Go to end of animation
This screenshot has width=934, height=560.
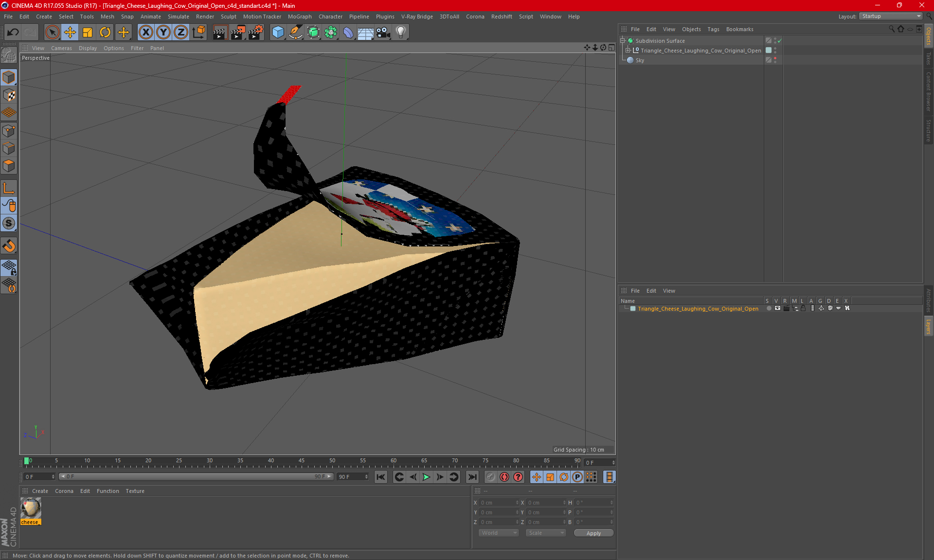click(472, 477)
